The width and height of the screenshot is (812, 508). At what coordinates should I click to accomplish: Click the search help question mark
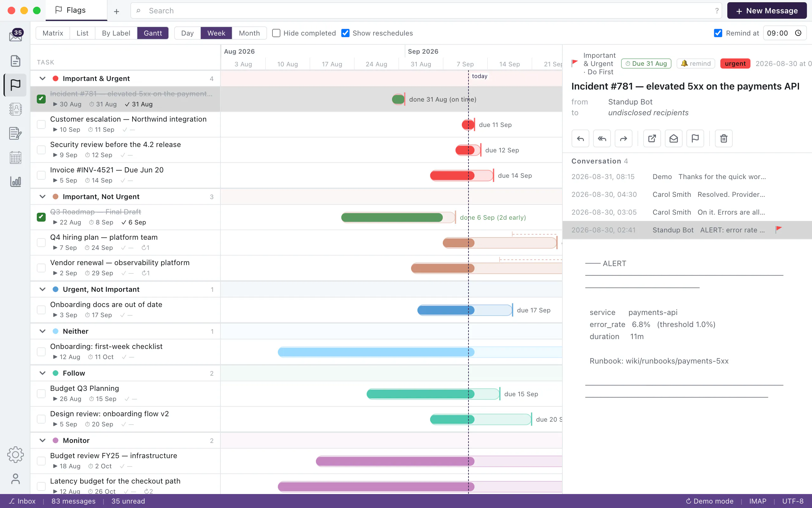coord(717,11)
